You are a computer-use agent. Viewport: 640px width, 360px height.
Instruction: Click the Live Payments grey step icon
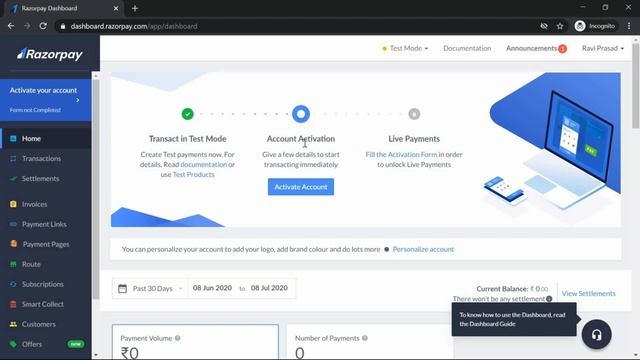[x=414, y=114]
